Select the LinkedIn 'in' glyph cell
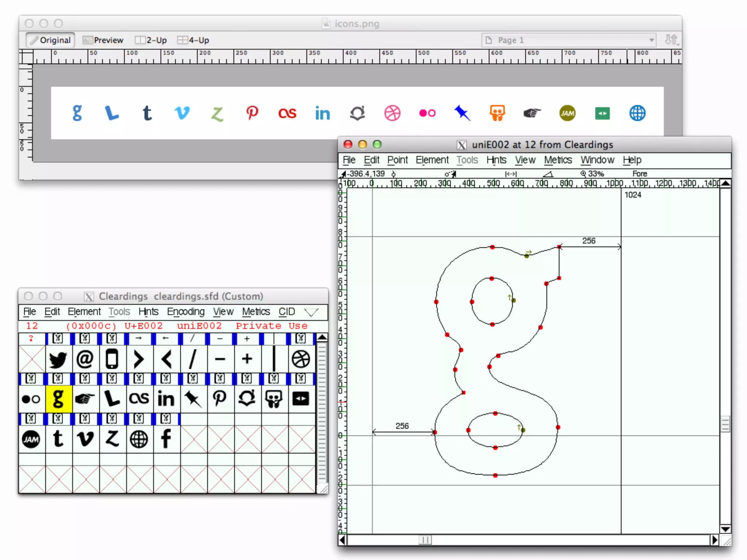The image size is (747, 560). coord(166,398)
